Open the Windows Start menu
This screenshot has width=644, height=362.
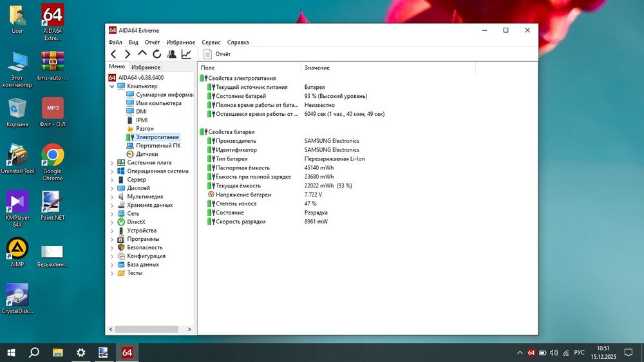pyautogui.click(x=12, y=352)
